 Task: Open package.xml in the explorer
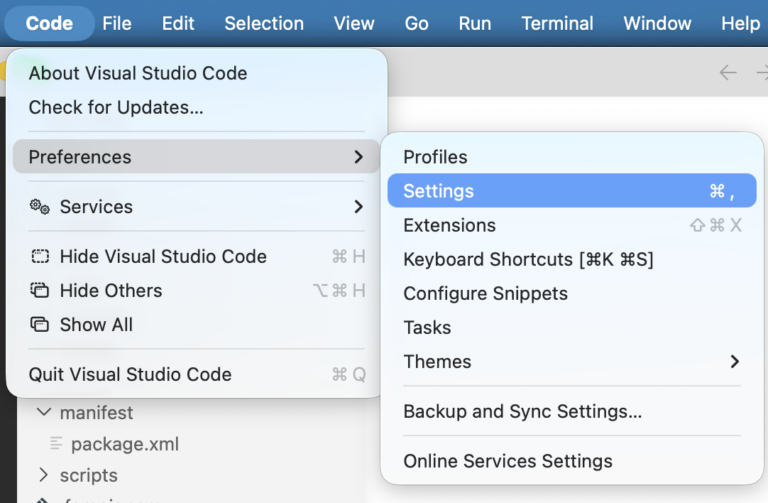(125, 444)
